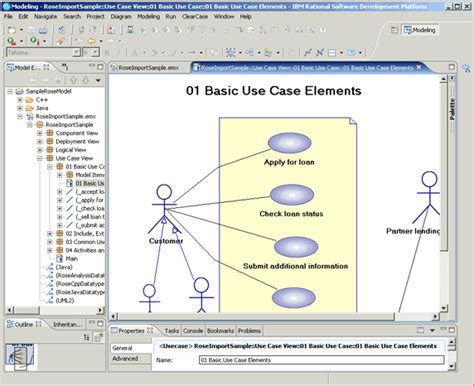Image resolution: width=474 pixels, height=386 pixels.
Task: Close the 01 Basic Use Case Elements editor tab
Action: (419, 67)
